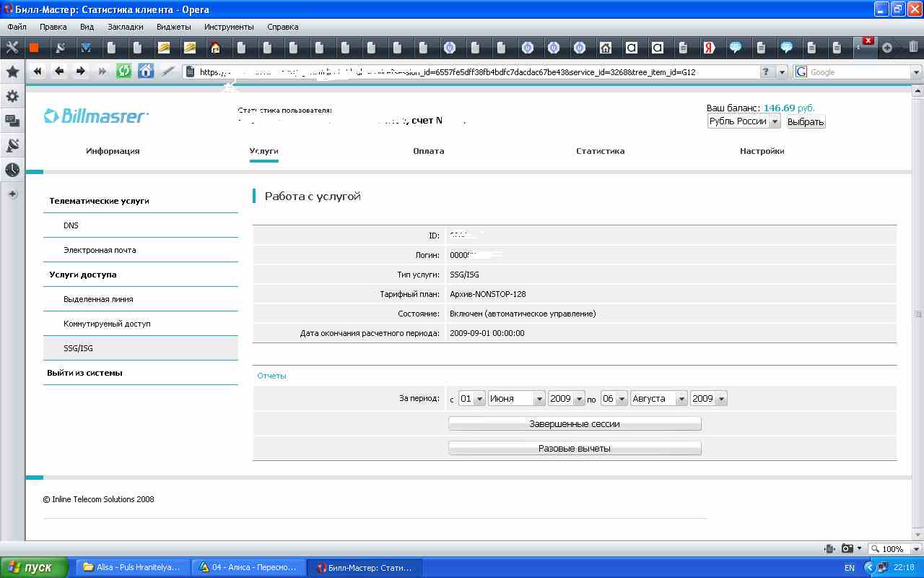Image resolution: width=924 pixels, height=578 pixels.
Task: Go to browser home page icon
Action: click(146, 71)
